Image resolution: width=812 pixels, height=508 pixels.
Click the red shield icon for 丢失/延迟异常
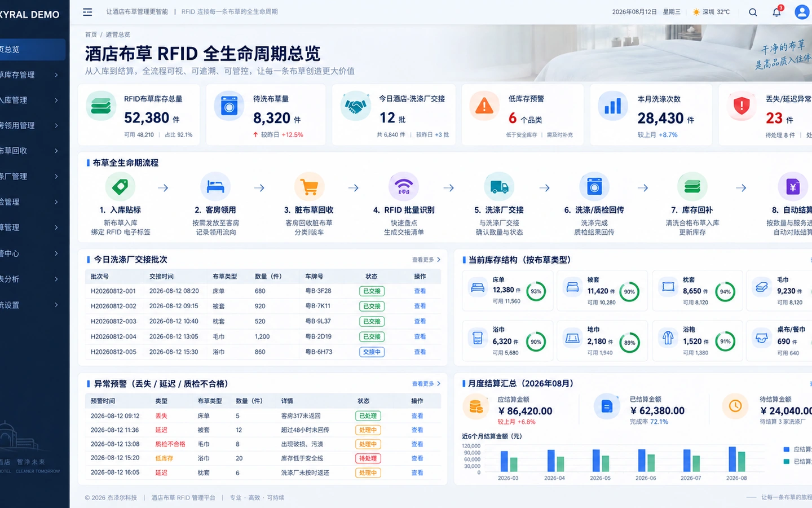click(742, 106)
